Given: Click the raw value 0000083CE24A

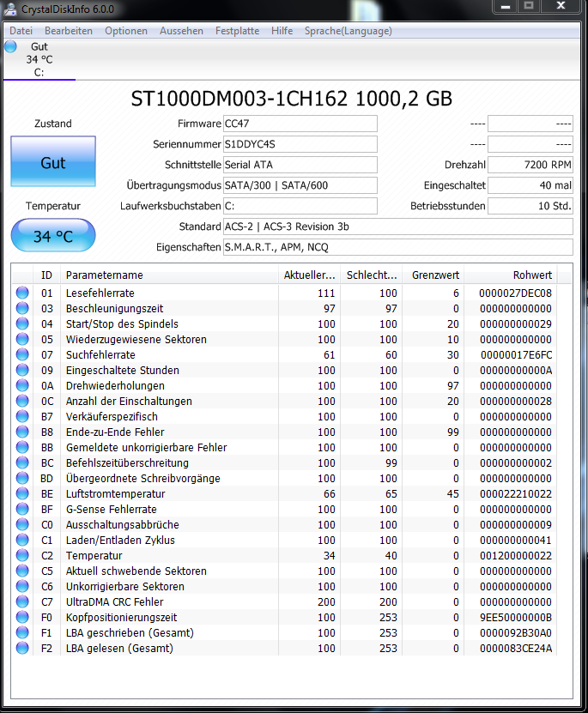Looking at the screenshot, I should click(515, 649).
